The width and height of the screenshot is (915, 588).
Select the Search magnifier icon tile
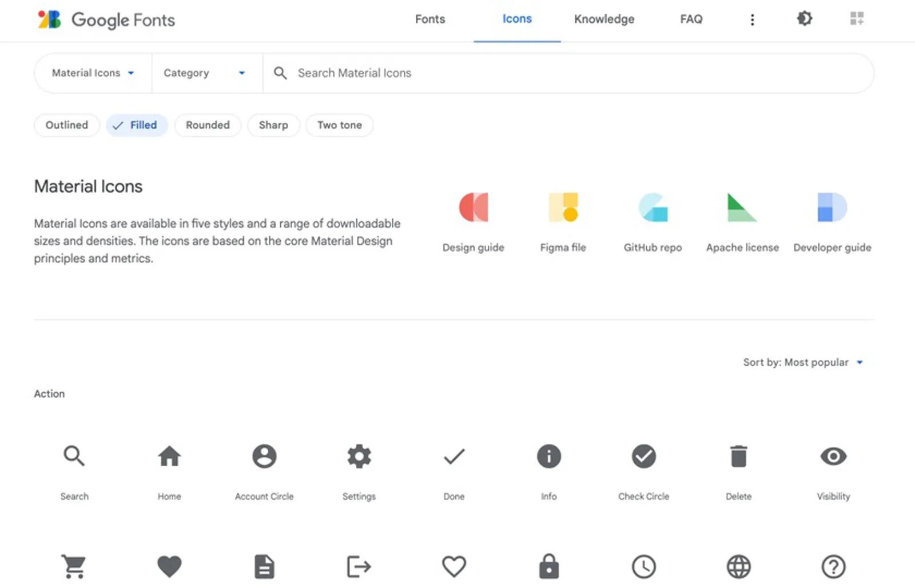click(74, 457)
